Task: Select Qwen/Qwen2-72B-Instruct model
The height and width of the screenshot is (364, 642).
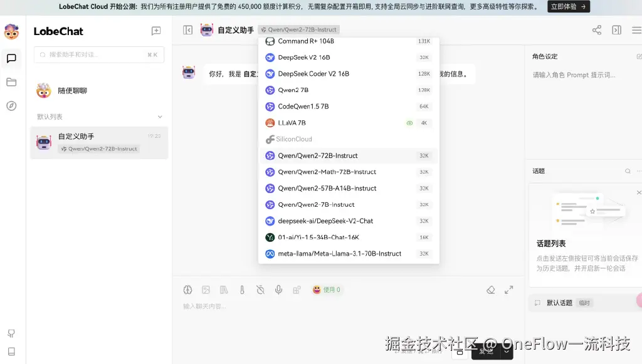Action: [349, 155]
